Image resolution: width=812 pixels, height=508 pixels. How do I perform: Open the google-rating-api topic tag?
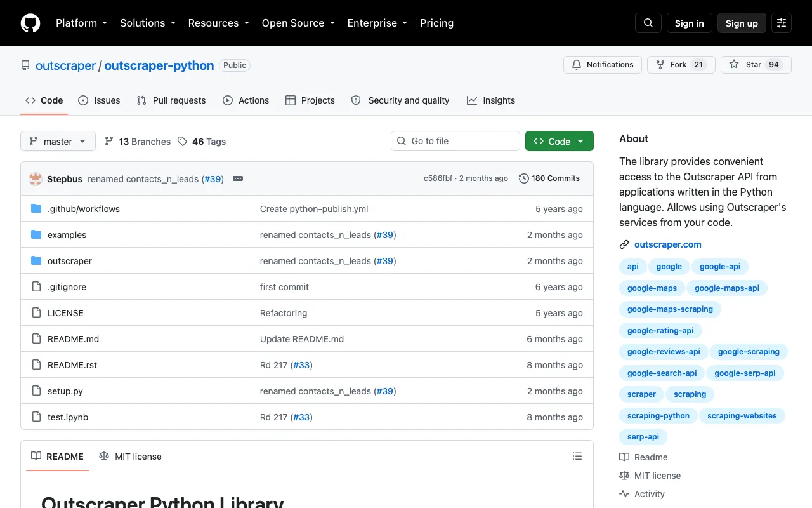[660, 331]
